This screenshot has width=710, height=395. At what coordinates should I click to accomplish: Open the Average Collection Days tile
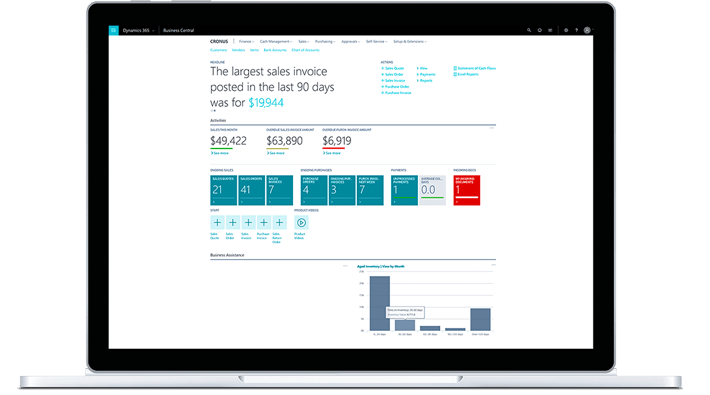click(x=432, y=190)
